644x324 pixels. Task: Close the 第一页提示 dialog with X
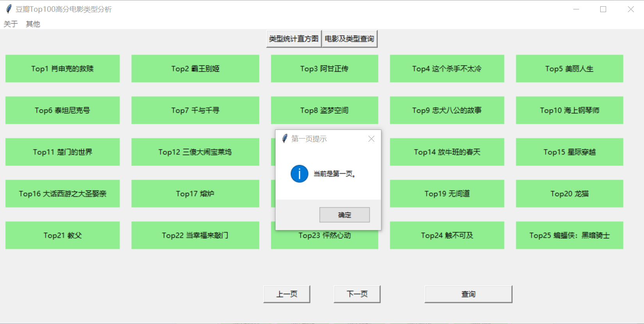coord(371,139)
